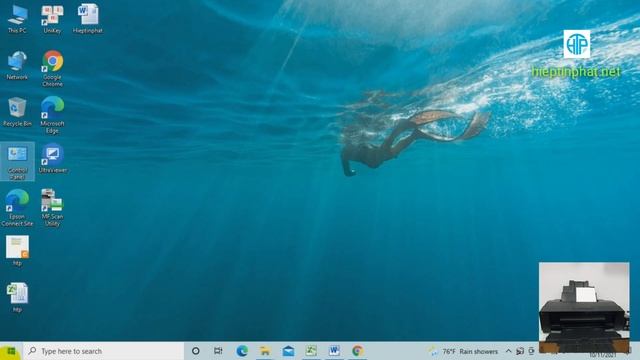Open the network icon in system tray
Image resolution: width=640 pixels, height=360 pixels.
pos(520,351)
